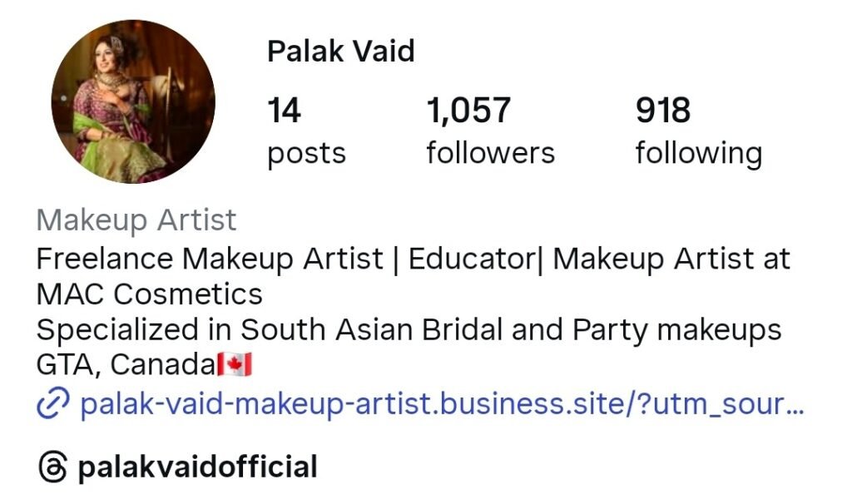Tap the following label
Screen dimensions: 852x504
click(x=699, y=154)
